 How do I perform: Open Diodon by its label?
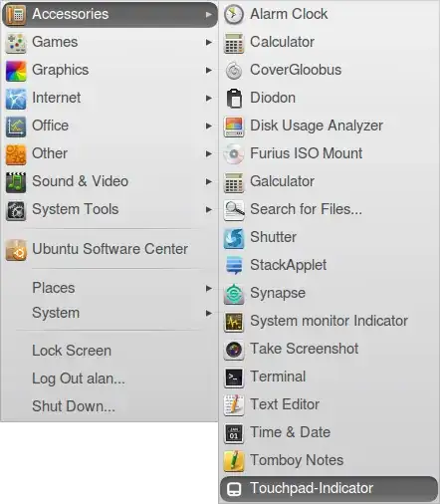[273, 98]
